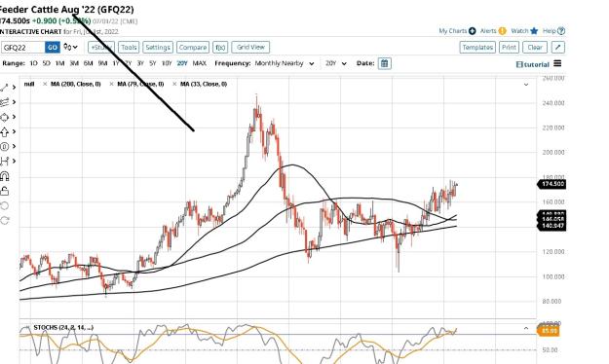Open the Monthly Nearby frequency dropdown
Image resolution: width=609 pixels, height=364 pixels.
285,63
